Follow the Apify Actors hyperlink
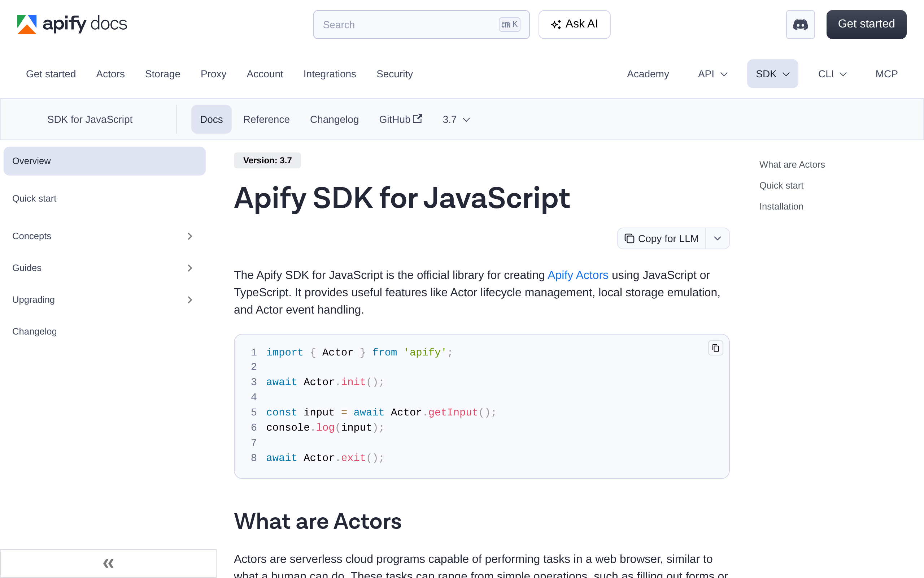 [x=578, y=275]
